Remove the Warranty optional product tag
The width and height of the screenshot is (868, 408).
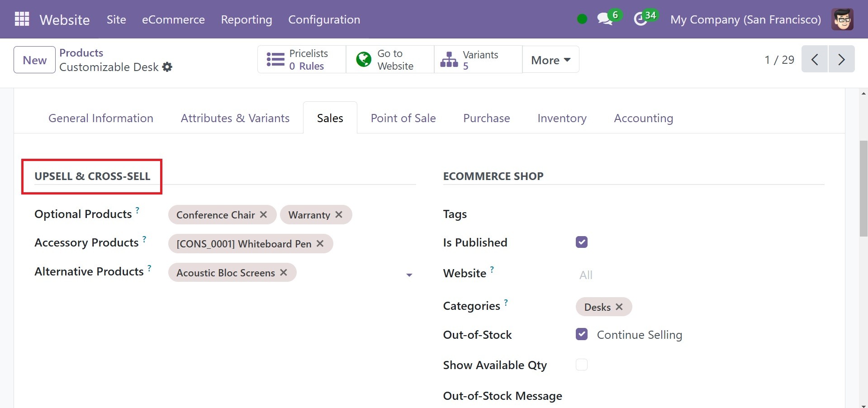tap(339, 214)
